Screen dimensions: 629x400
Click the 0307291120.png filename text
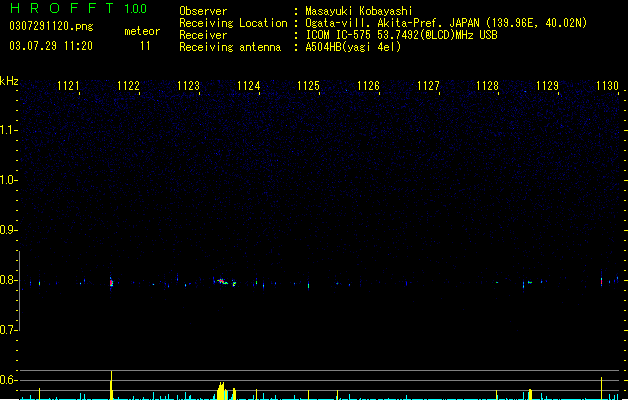(51, 26)
